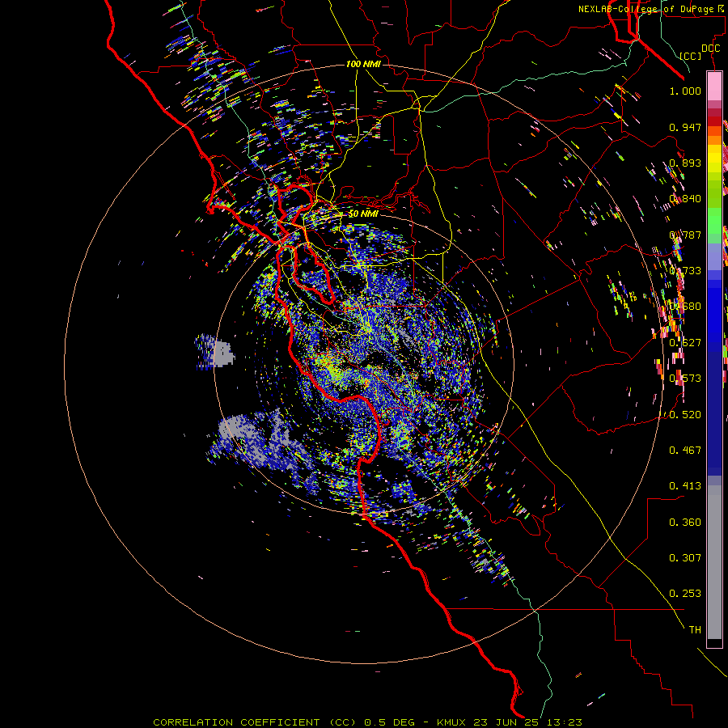Click the 0.573 scale value

pos(685,379)
